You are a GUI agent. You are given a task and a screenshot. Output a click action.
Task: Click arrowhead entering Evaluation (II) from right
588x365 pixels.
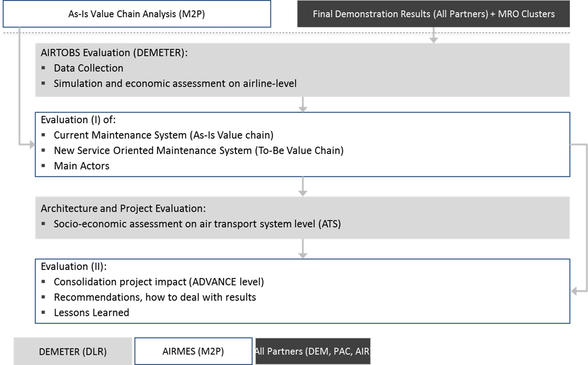[574, 291]
